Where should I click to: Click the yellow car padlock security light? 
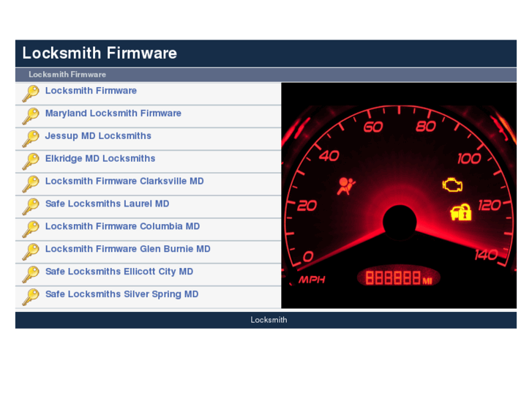click(461, 212)
